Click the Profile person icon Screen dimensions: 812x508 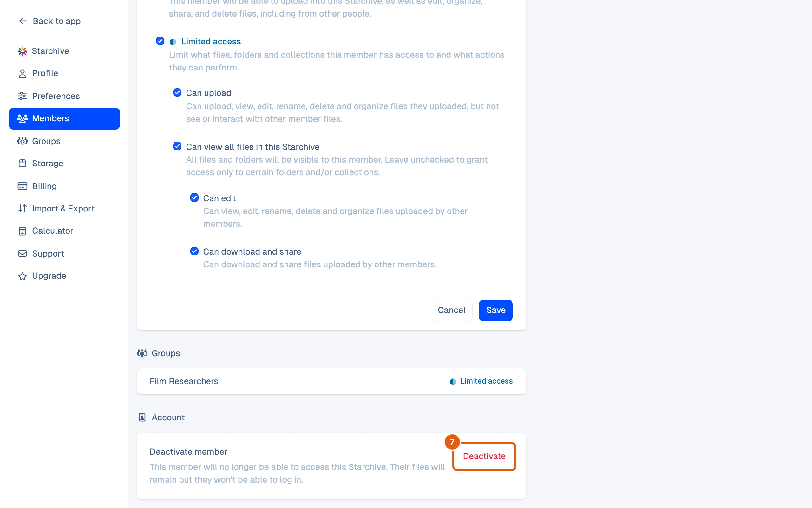(23, 74)
